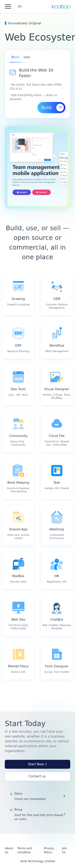Click the blue Build arrow button
Screen dimensions: 75x868
(x=51, y=108)
